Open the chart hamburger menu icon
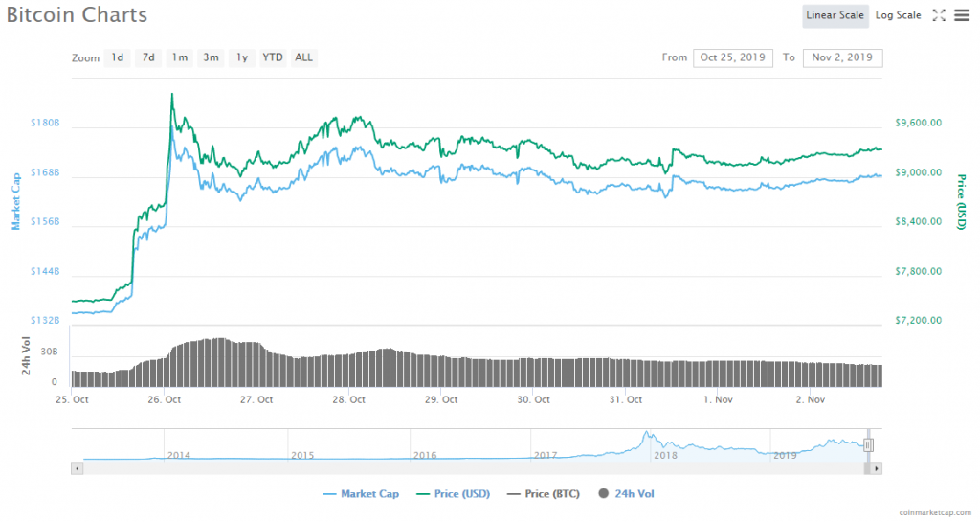Image resolution: width=980 pixels, height=522 pixels. coord(961,15)
